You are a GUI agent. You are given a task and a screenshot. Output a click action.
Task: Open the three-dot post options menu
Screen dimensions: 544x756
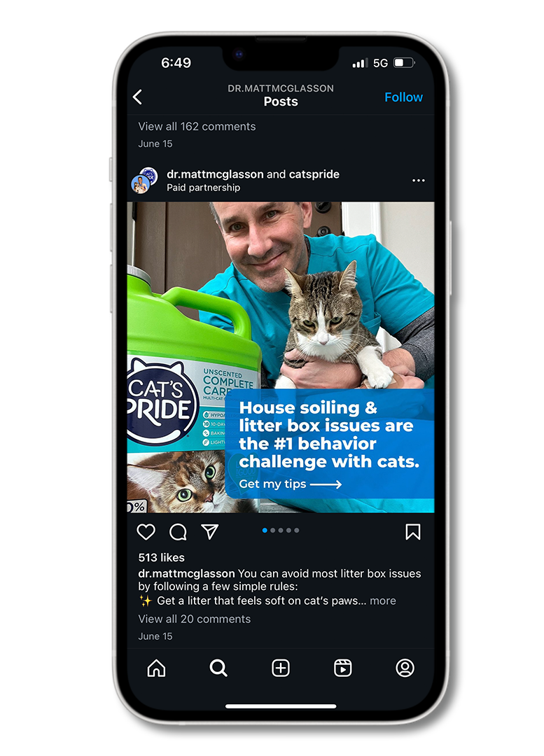pos(419,181)
